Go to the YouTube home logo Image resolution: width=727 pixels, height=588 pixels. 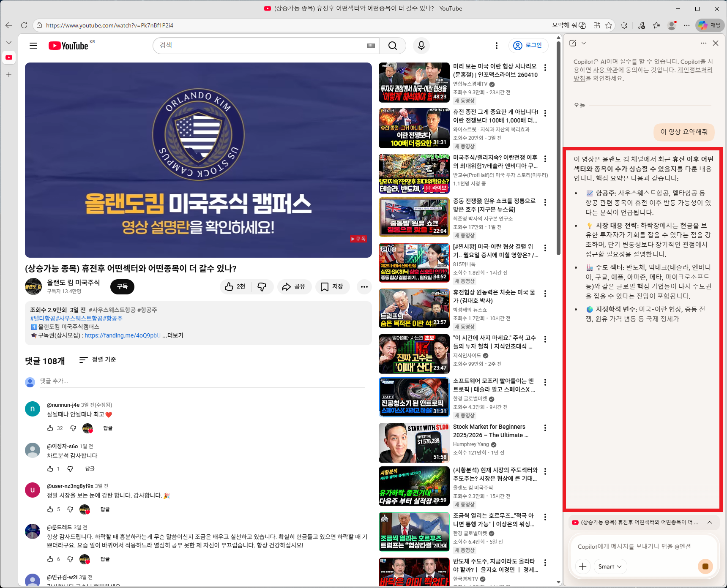point(68,46)
